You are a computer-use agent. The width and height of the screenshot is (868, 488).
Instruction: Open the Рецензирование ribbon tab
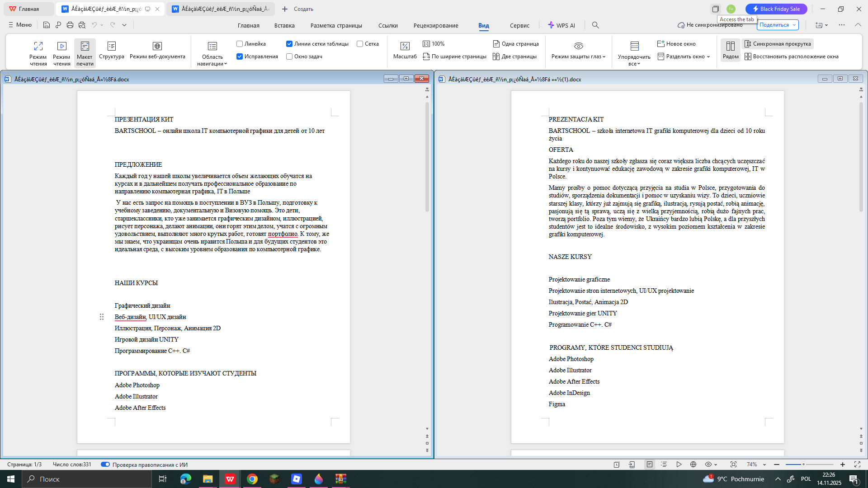point(436,25)
